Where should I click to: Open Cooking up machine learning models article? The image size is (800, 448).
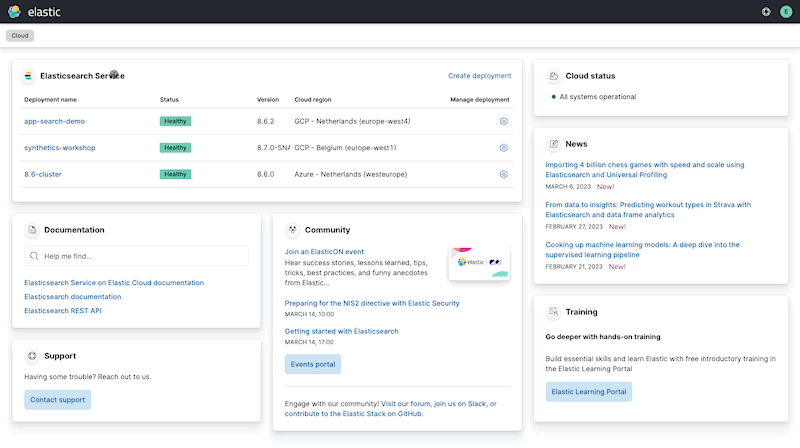point(642,250)
